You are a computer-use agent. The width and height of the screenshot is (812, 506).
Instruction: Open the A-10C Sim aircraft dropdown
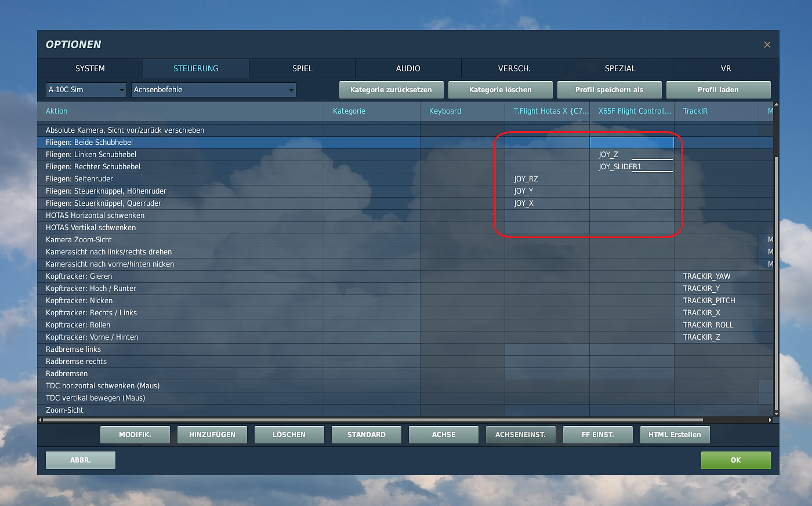tap(86, 90)
